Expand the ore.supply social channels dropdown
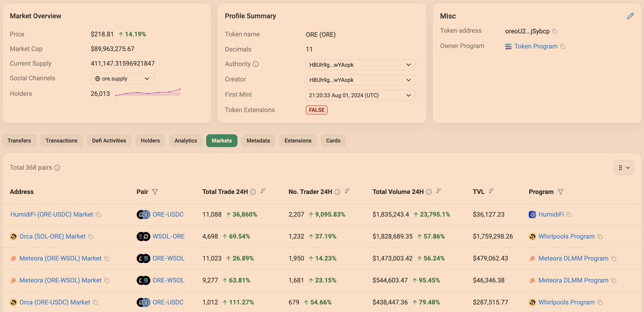The width and height of the screenshot is (644, 312). coord(122,78)
